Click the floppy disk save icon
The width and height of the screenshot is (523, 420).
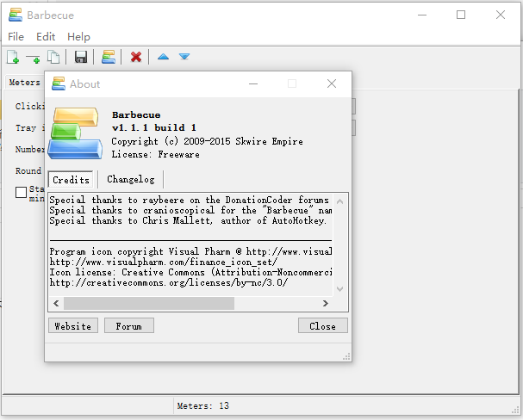click(81, 57)
